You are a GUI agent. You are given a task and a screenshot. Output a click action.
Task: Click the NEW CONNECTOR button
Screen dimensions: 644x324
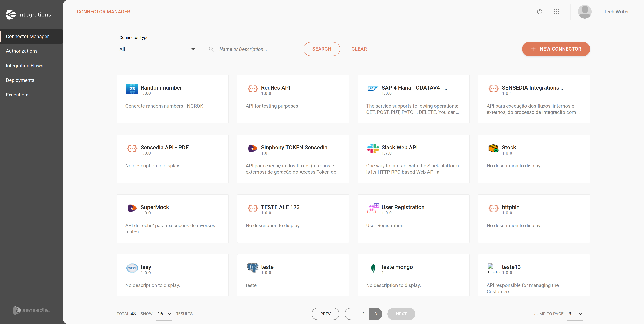[556, 49]
